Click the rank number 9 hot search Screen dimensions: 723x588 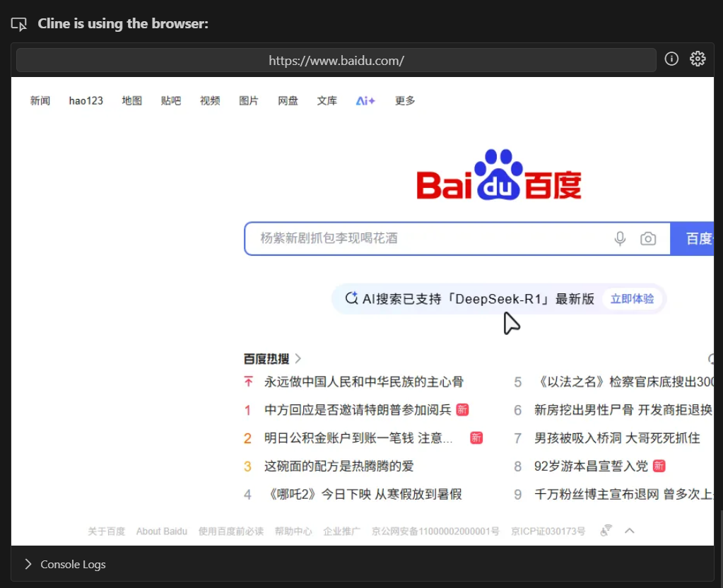coord(518,495)
